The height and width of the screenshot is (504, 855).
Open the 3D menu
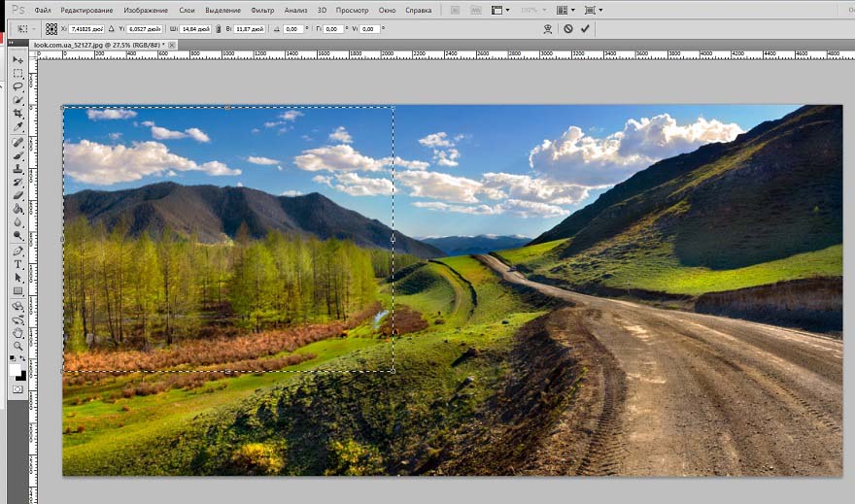pos(323,11)
